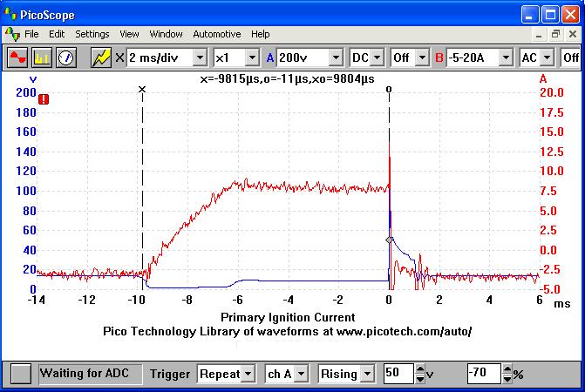The image size is (585, 392).
Task: Open the oscilloscope view icon
Action: [x=18, y=57]
